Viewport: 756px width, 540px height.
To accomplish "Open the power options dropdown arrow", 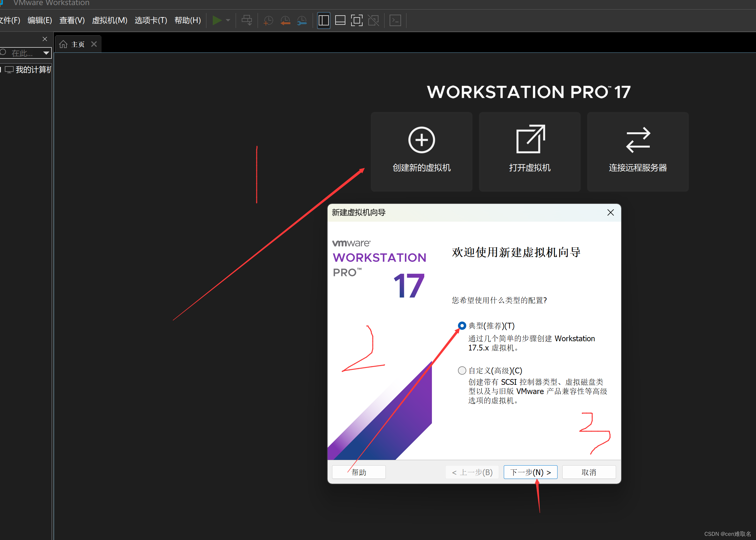I will coord(228,21).
